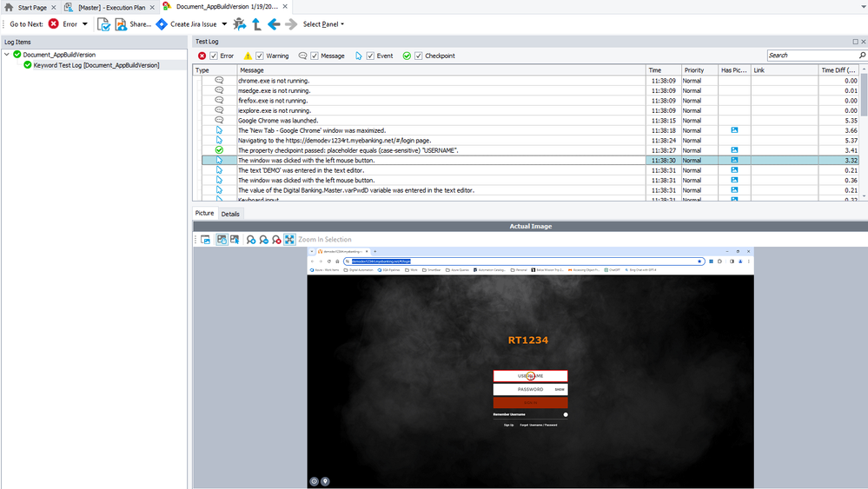868x489 pixels.
Task: Open the Select Panel dropdown
Action: pyautogui.click(x=323, y=24)
